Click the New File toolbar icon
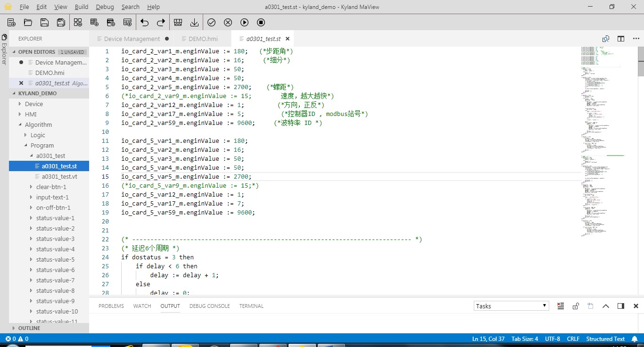This screenshot has height=347, width=644. click(x=11, y=22)
